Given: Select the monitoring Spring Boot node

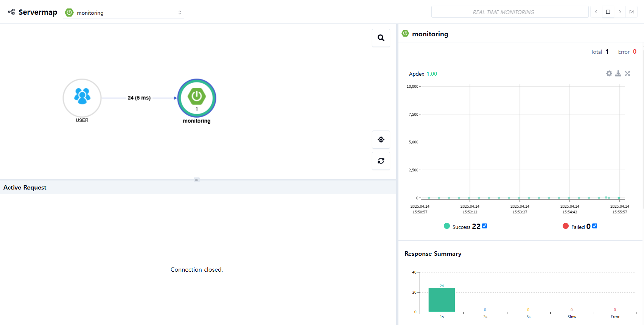Looking at the screenshot, I should 197,98.
